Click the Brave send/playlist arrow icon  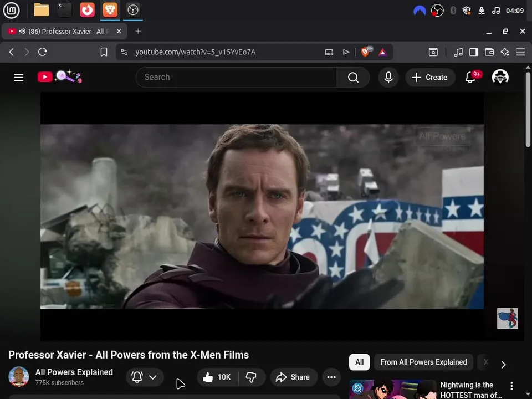click(346, 52)
